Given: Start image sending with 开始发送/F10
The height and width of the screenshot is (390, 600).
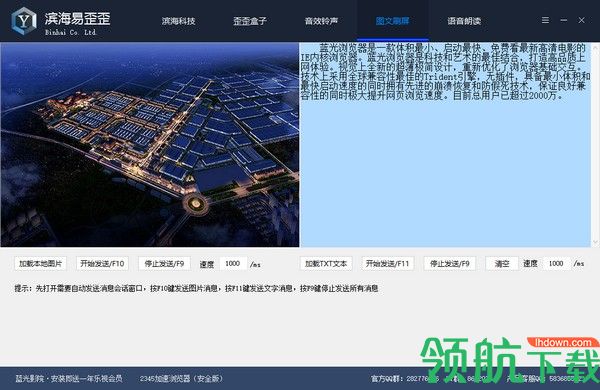Looking at the screenshot, I should click(x=102, y=264).
